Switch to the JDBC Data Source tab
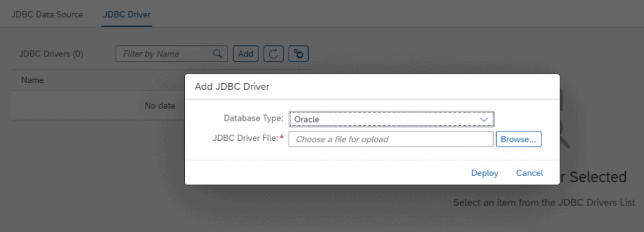Image resolution: width=644 pixels, height=232 pixels. point(47,15)
